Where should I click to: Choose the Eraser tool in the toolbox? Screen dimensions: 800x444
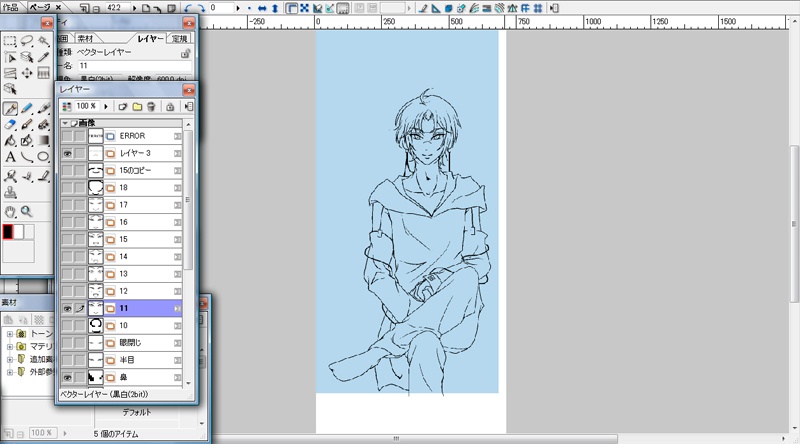coord(10,125)
